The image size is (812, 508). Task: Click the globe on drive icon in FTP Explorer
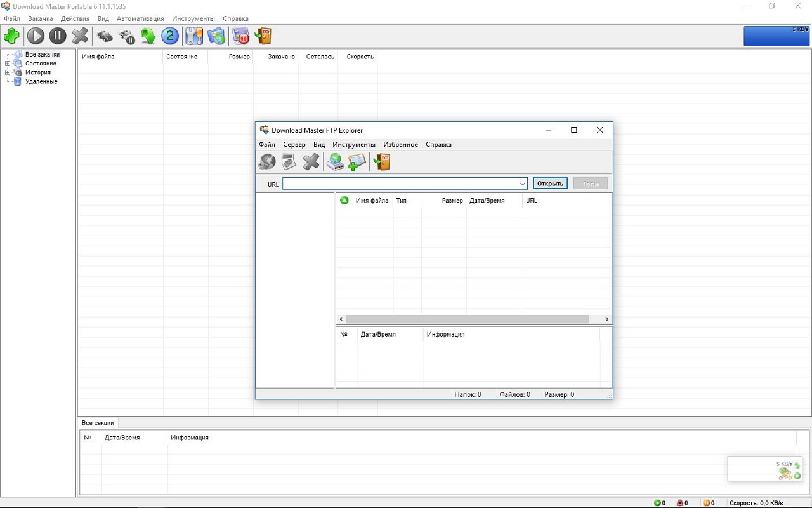point(335,162)
